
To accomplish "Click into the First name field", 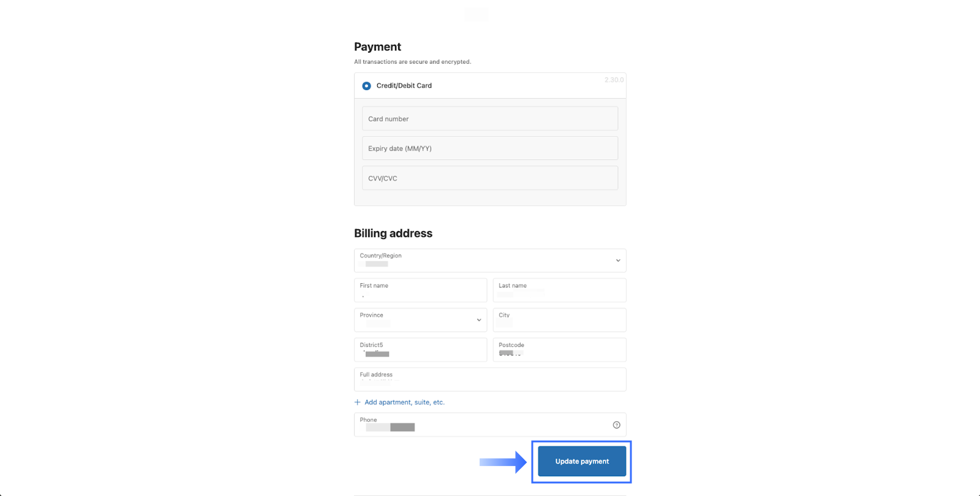I will pyautogui.click(x=420, y=291).
